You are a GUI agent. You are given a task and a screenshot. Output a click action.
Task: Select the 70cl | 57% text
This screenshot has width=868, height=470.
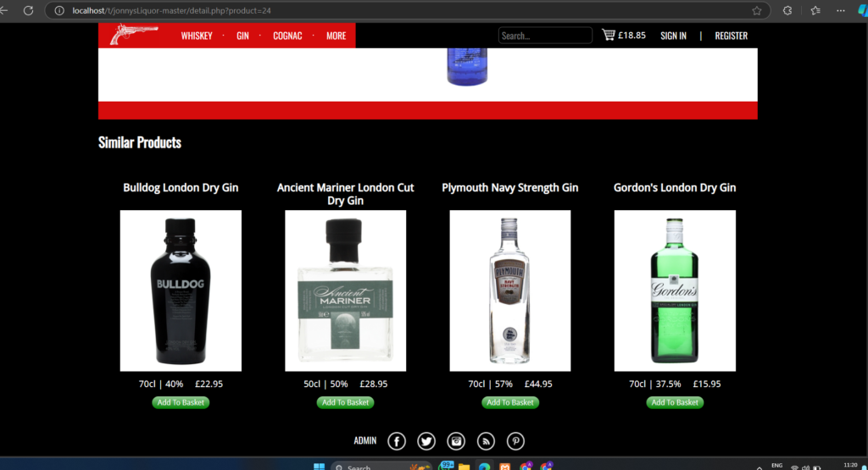tap(491, 384)
